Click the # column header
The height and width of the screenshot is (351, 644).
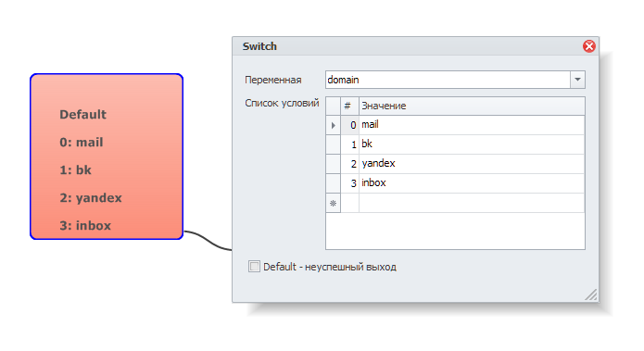[x=349, y=106]
